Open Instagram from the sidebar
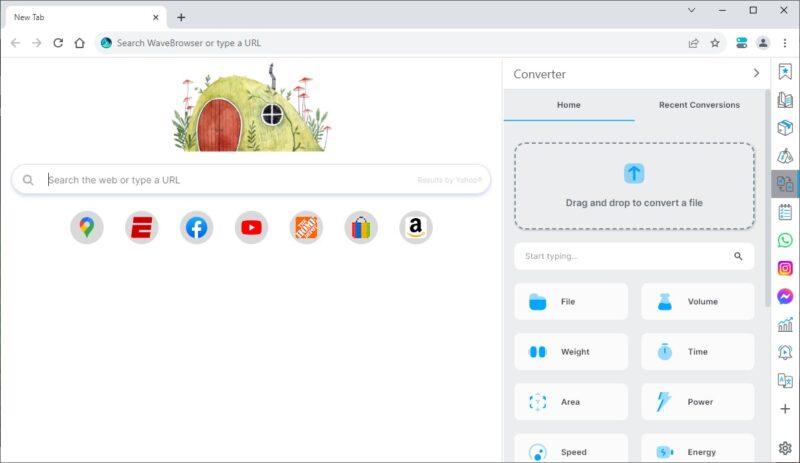This screenshot has width=800, height=463. (785, 268)
